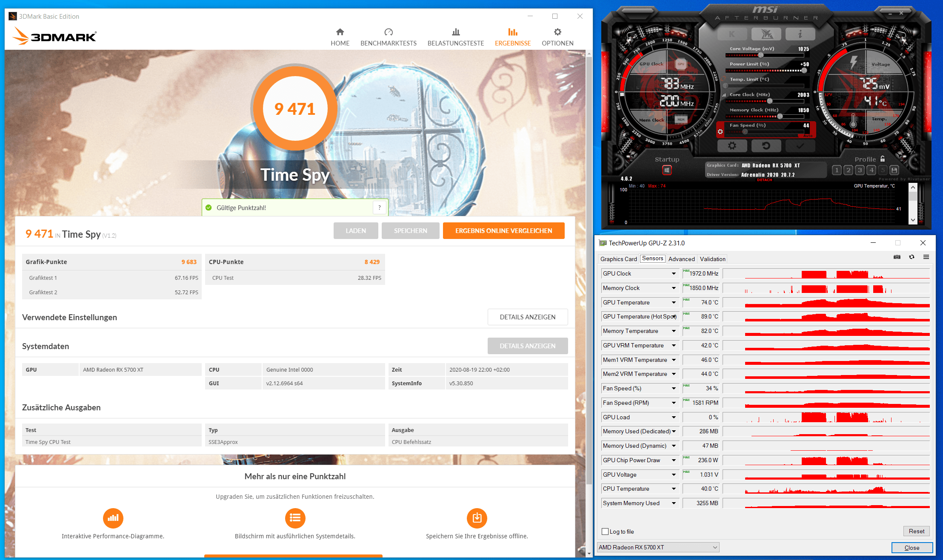Viewport: 943px width, 560px height.
Task: Apply Afterburner settings with the checkmark button
Action: [800, 146]
